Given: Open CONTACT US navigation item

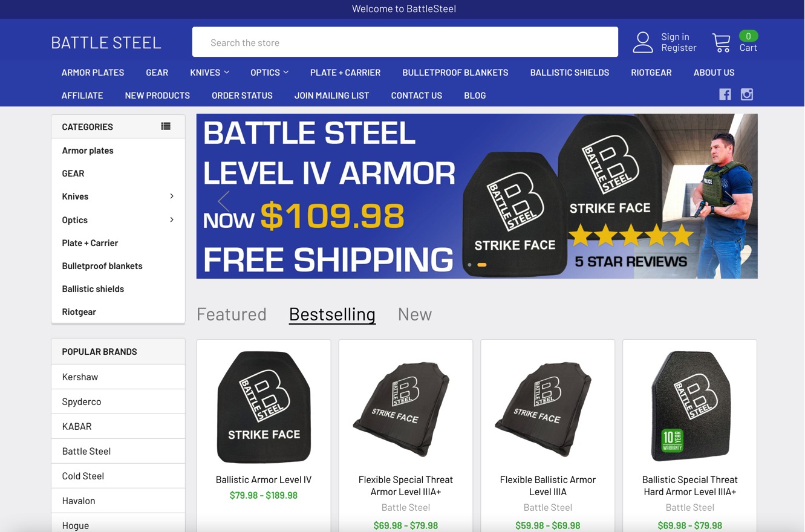Looking at the screenshot, I should point(416,96).
